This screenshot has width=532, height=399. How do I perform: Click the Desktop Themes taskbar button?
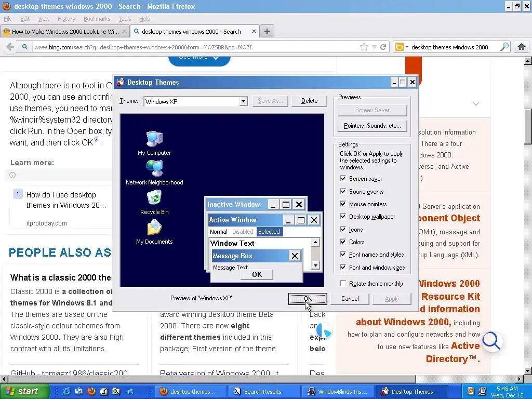pos(411,392)
